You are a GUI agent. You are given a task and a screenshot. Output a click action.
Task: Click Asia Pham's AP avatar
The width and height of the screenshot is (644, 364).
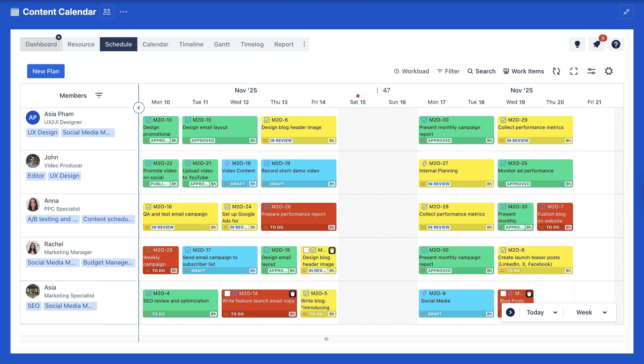tap(33, 118)
